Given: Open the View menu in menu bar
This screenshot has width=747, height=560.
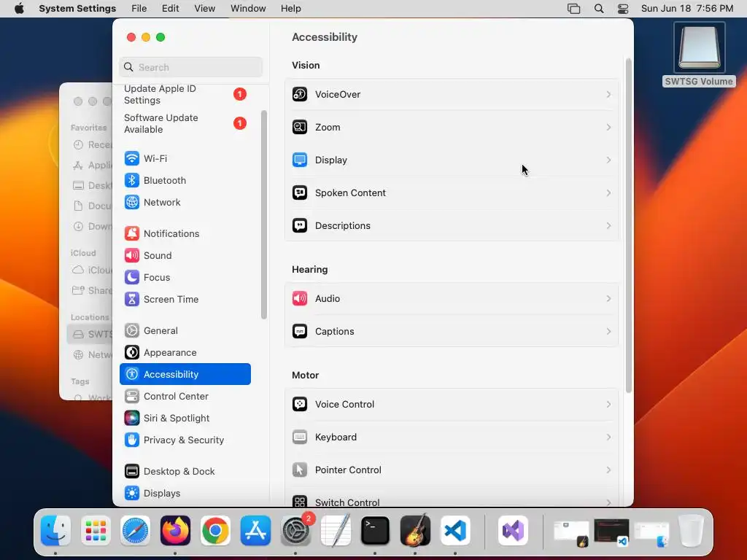Looking at the screenshot, I should click(x=204, y=9).
